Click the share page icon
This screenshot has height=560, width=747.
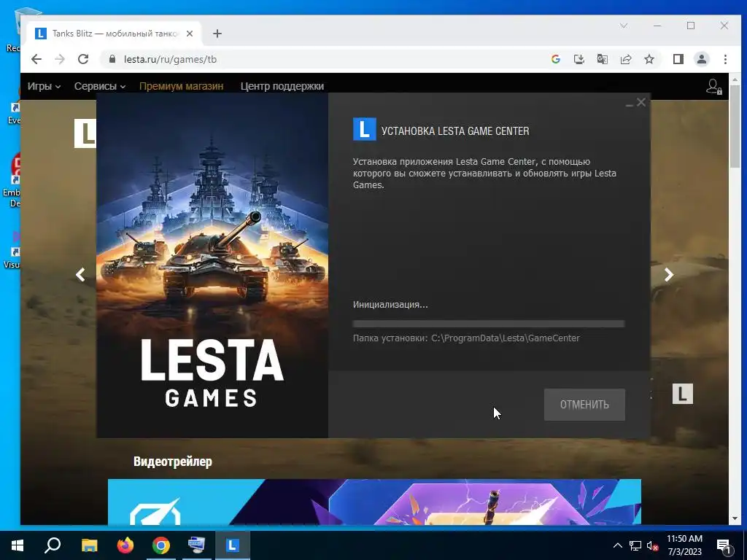pyautogui.click(x=625, y=59)
